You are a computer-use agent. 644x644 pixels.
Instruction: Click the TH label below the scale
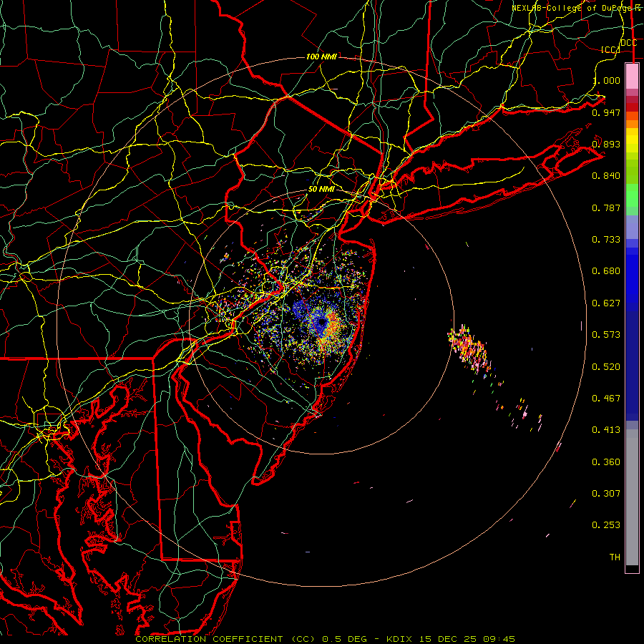(615, 557)
